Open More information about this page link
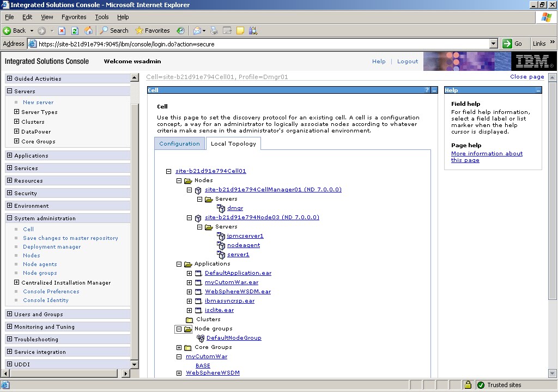 click(x=487, y=156)
